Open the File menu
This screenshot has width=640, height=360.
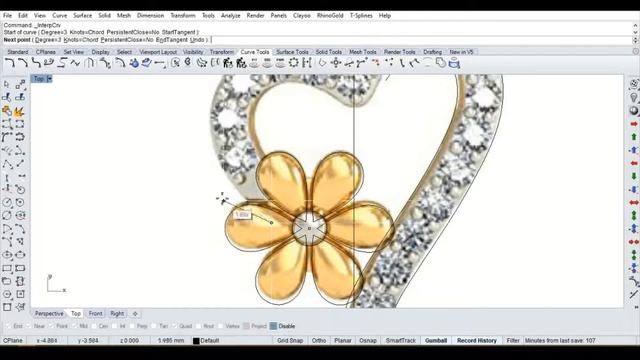(x=7, y=16)
